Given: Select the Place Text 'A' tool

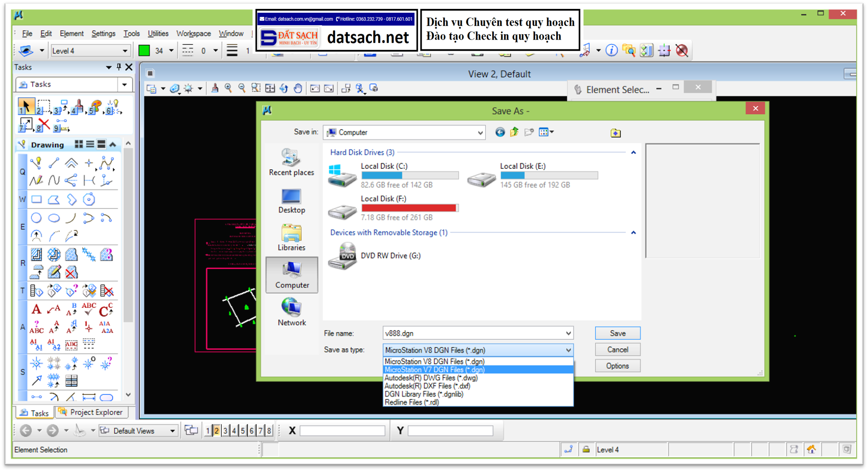Looking at the screenshot, I should tap(36, 309).
